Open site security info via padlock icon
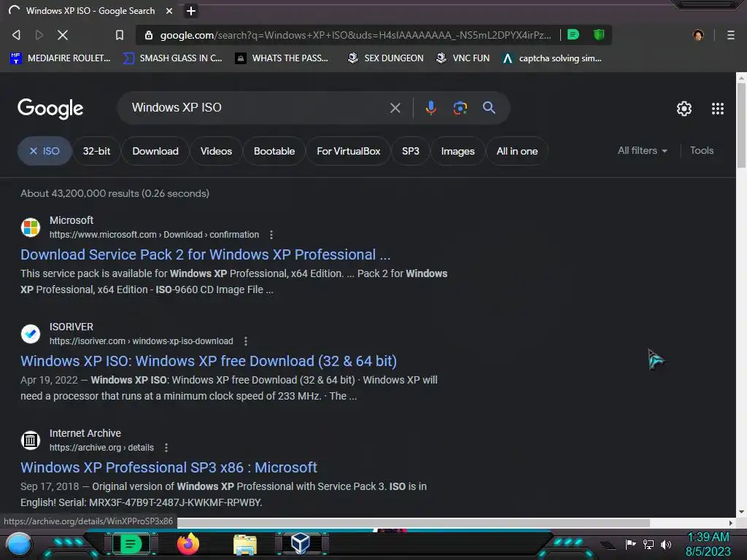Viewport: 747px width, 560px height. [149, 35]
